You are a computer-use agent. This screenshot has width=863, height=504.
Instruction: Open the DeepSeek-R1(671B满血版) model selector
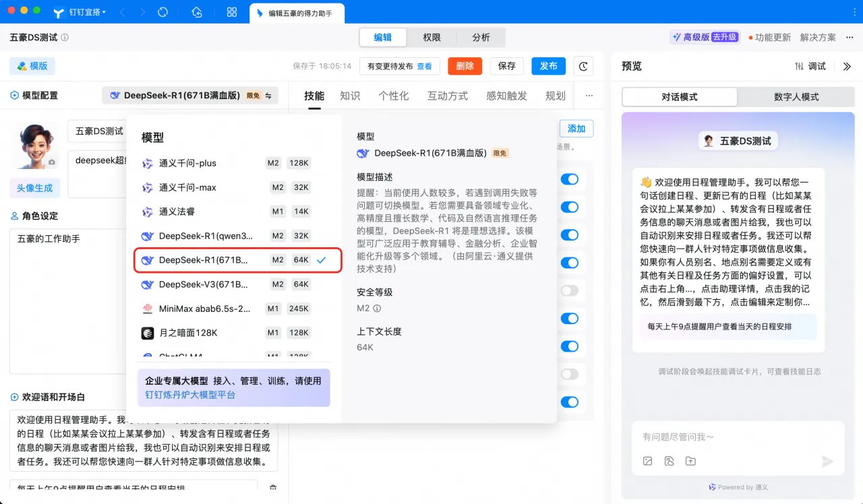190,96
